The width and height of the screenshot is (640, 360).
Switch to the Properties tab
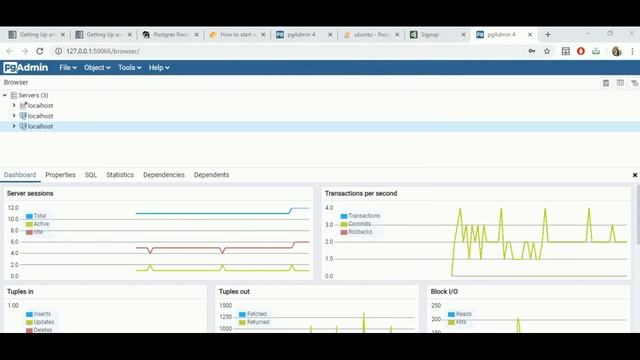click(60, 175)
